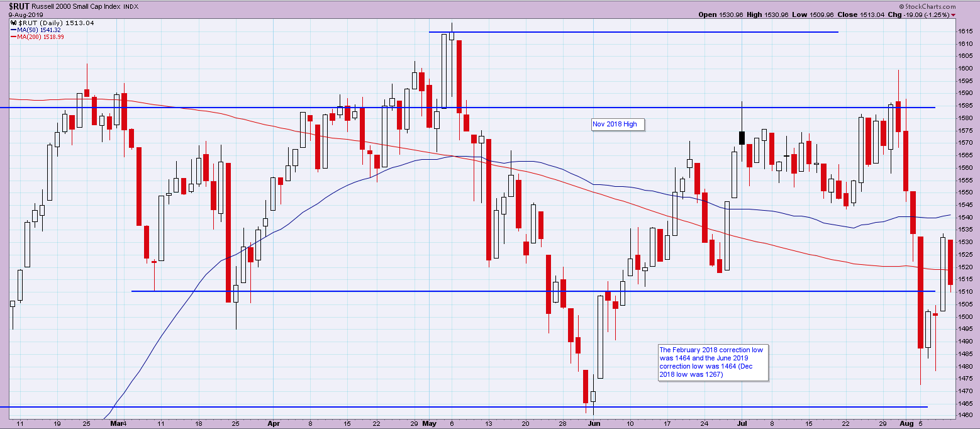
Task: Click the candlestick icon beside $RUT (Daily)
Action: 13,23
